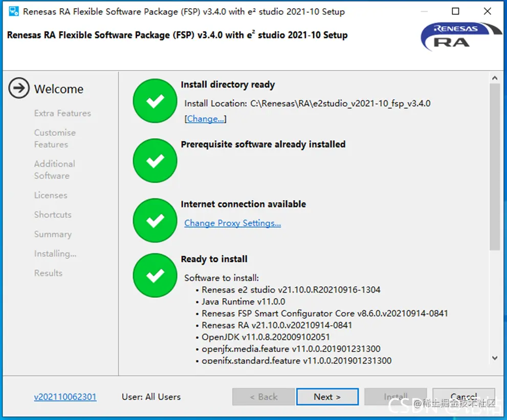The image size is (507, 420).
Task: Select the Summary step
Action: (x=53, y=234)
